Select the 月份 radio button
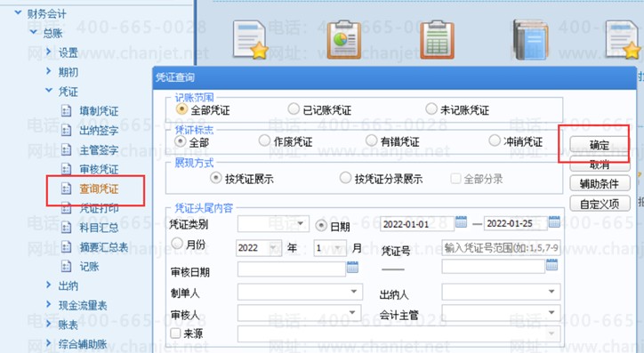This screenshot has height=353, width=644. point(177,244)
